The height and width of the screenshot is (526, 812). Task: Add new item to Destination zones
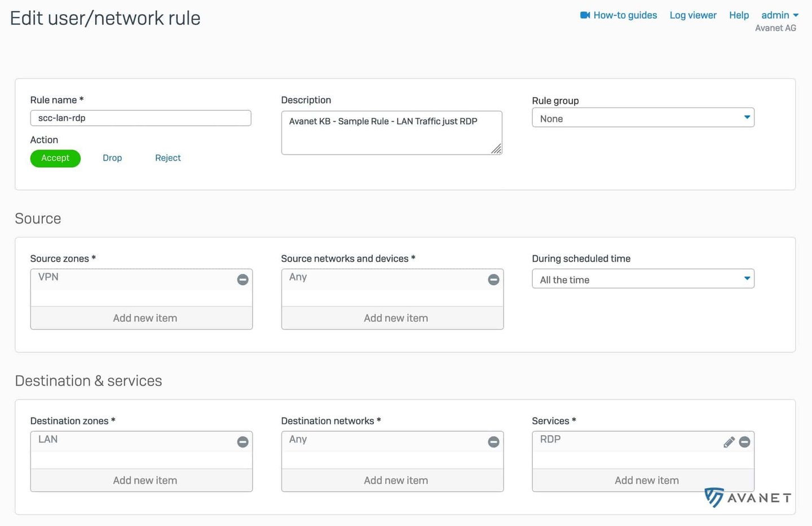[142, 480]
